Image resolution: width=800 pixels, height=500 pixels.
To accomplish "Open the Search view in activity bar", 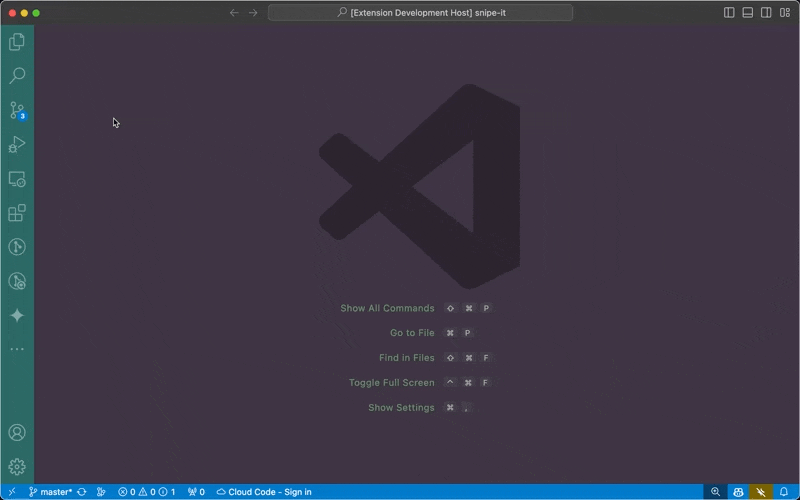I will coord(17,76).
